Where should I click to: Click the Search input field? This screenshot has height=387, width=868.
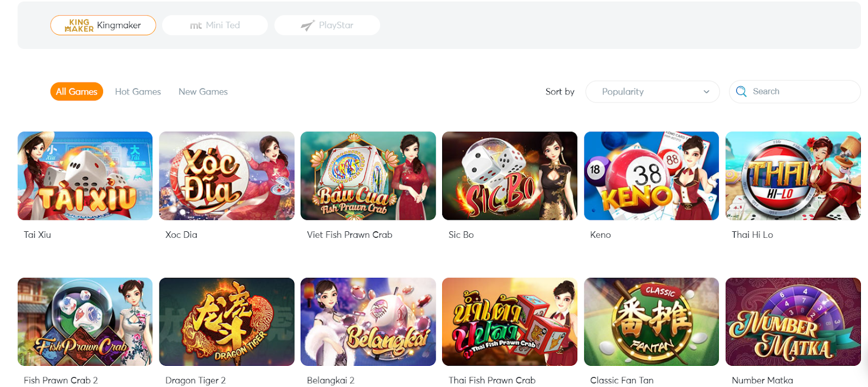tap(795, 92)
